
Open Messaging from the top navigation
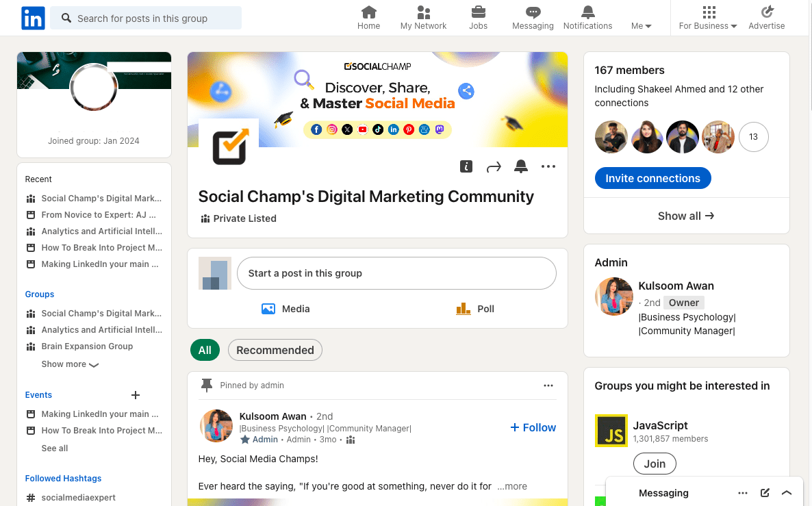coord(532,17)
